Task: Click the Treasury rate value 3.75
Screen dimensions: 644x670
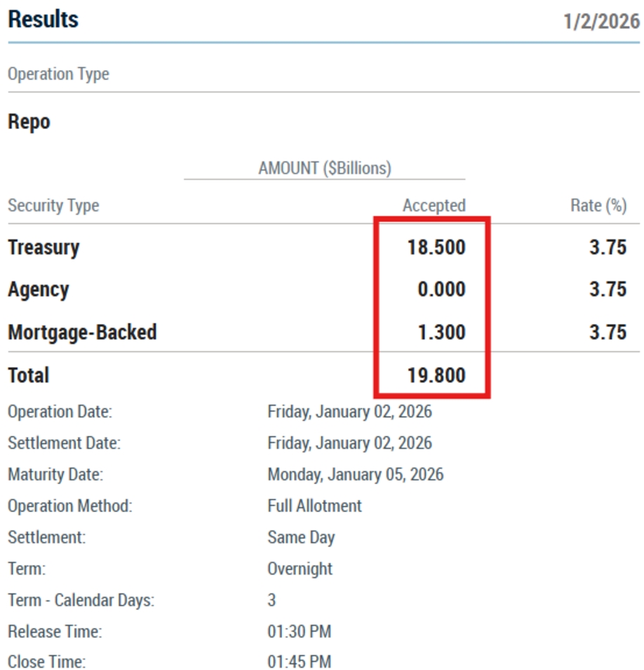Action: click(608, 247)
